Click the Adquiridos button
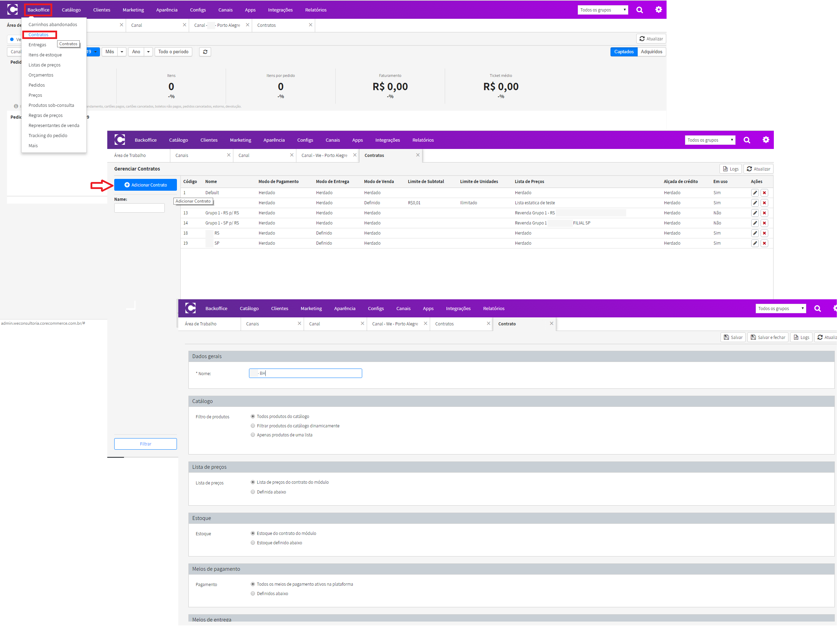Screen dimensions: 840x632 [651, 52]
